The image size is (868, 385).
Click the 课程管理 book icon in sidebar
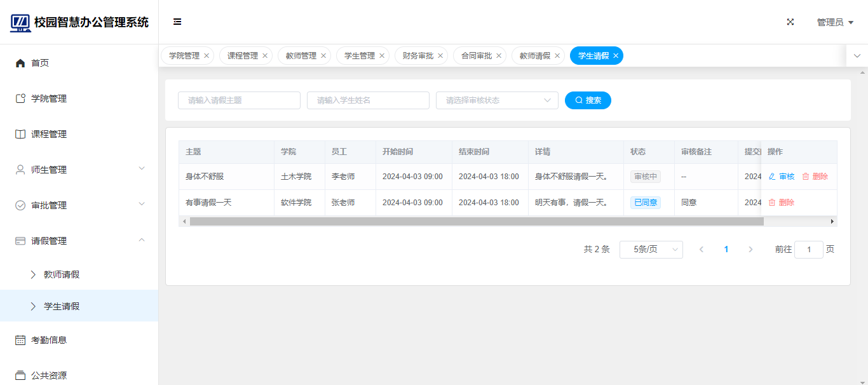(x=20, y=134)
